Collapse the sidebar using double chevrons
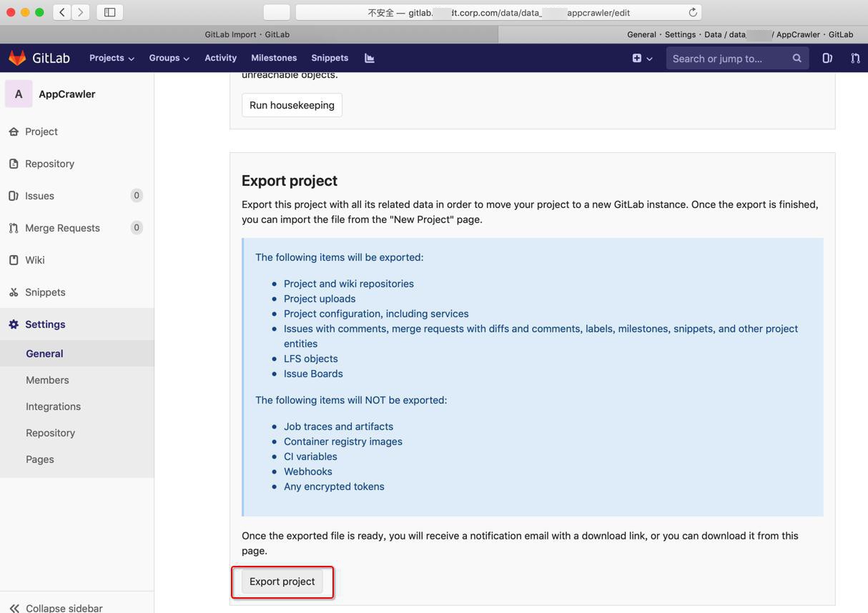The height and width of the screenshot is (613, 868). (x=16, y=607)
